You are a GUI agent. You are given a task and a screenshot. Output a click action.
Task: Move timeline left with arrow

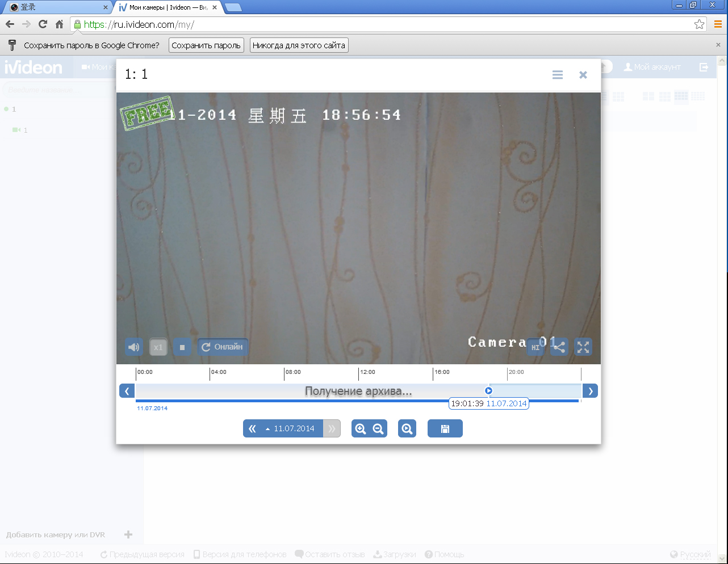pyautogui.click(x=127, y=391)
